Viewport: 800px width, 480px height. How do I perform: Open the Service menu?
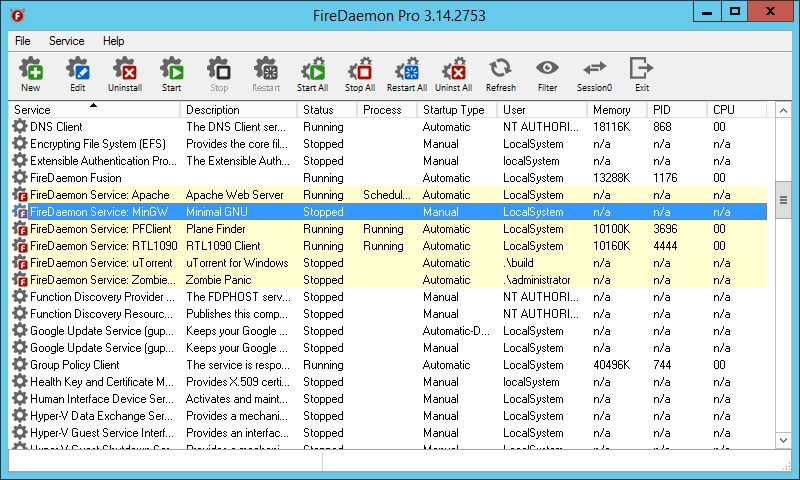click(x=66, y=41)
